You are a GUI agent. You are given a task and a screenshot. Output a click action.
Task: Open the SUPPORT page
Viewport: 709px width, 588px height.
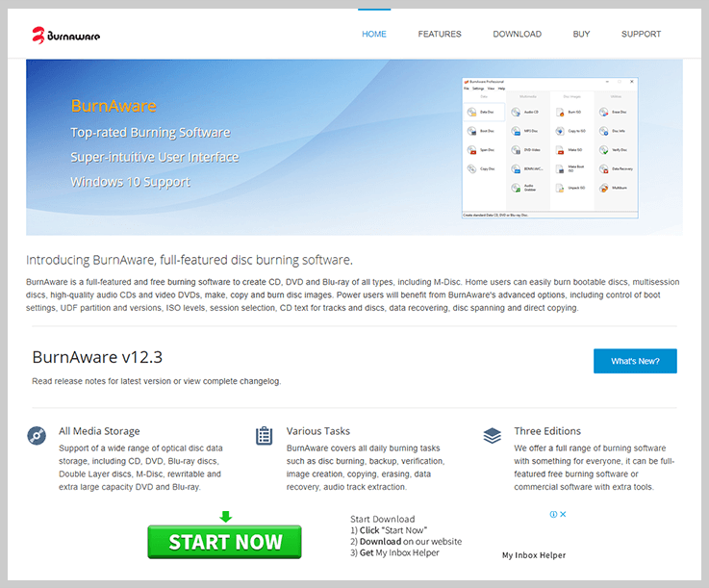641,34
